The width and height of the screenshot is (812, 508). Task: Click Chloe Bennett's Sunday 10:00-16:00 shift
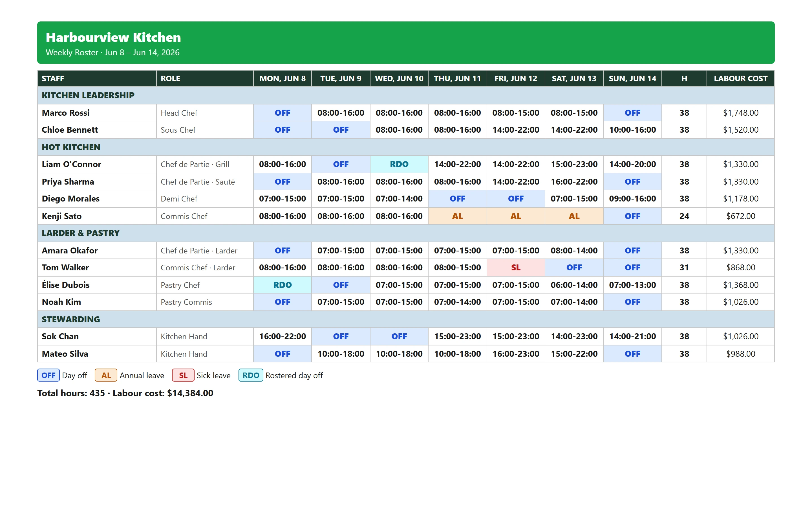coord(632,130)
